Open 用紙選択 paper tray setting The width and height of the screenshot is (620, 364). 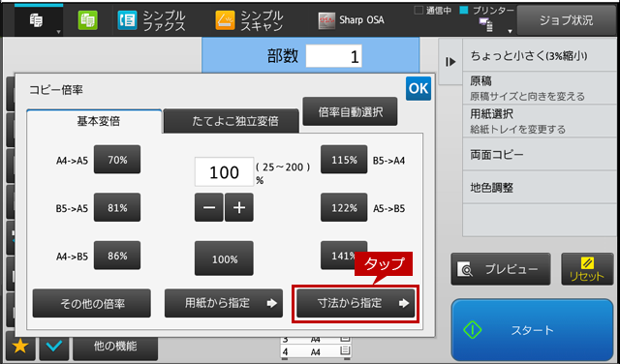pos(541,121)
